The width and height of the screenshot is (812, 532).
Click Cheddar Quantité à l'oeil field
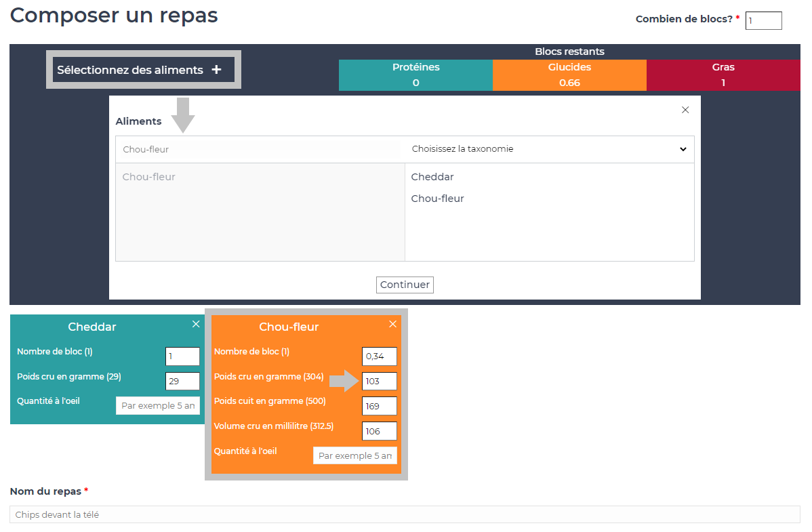pyautogui.click(x=158, y=406)
